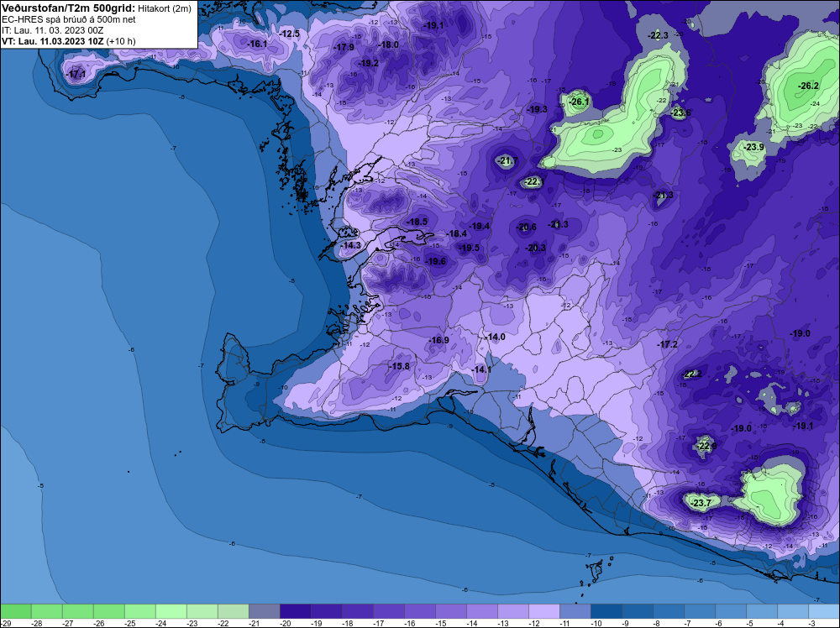840x628 pixels.
Task: Select the -21 grey legend swatch
Action: [x=264, y=611]
